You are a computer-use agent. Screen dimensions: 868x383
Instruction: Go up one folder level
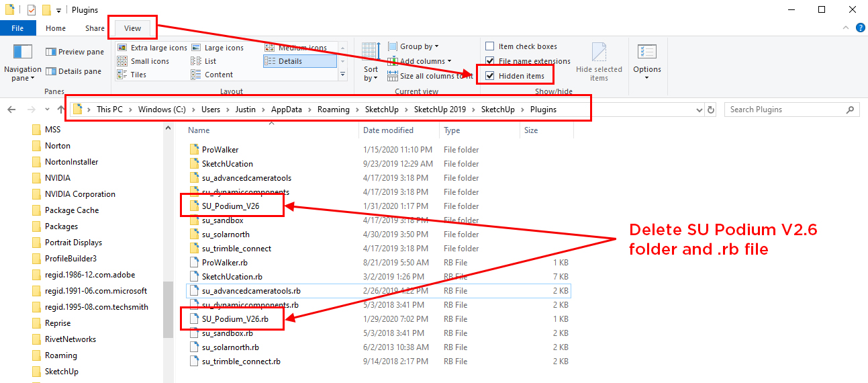(61, 110)
